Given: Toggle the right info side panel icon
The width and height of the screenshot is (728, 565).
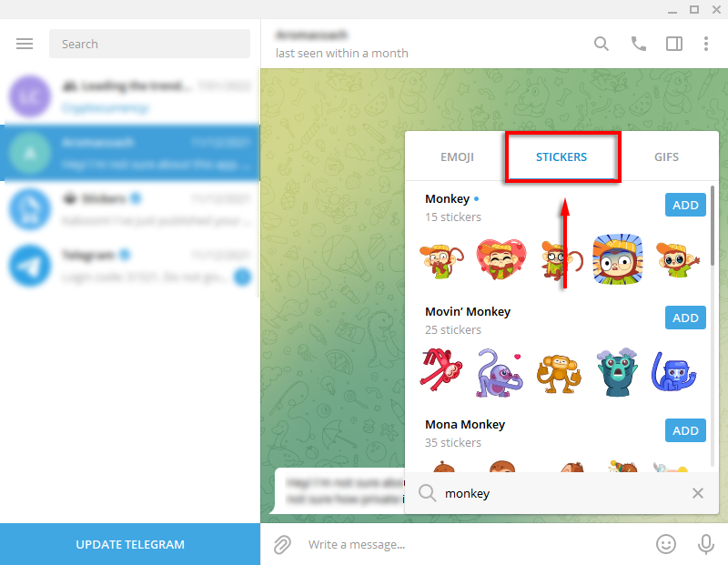Looking at the screenshot, I should (674, 44).
